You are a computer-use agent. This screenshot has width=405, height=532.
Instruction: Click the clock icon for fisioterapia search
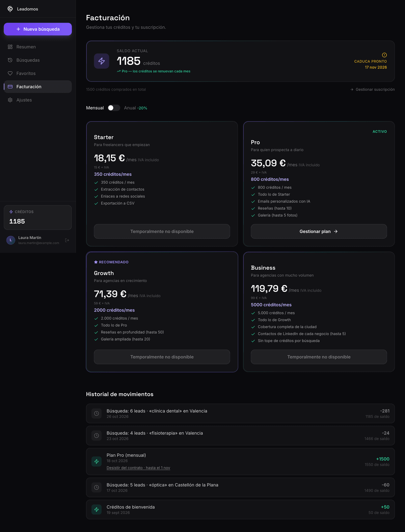pos(97,436)
